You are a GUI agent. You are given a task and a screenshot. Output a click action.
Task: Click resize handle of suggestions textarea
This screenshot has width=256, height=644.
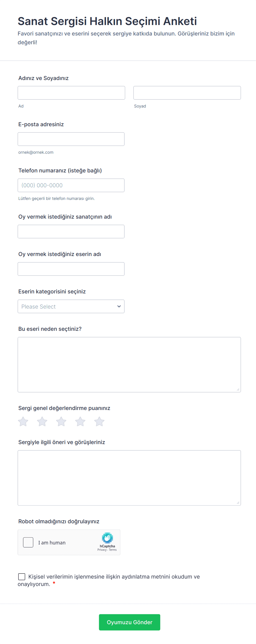click(x=238, y=503)
